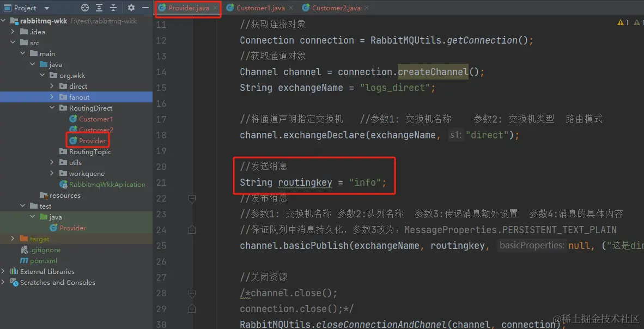The image size is (644, 329).
Task: Click the "info" string on line 21
Action: coord(365,182)
